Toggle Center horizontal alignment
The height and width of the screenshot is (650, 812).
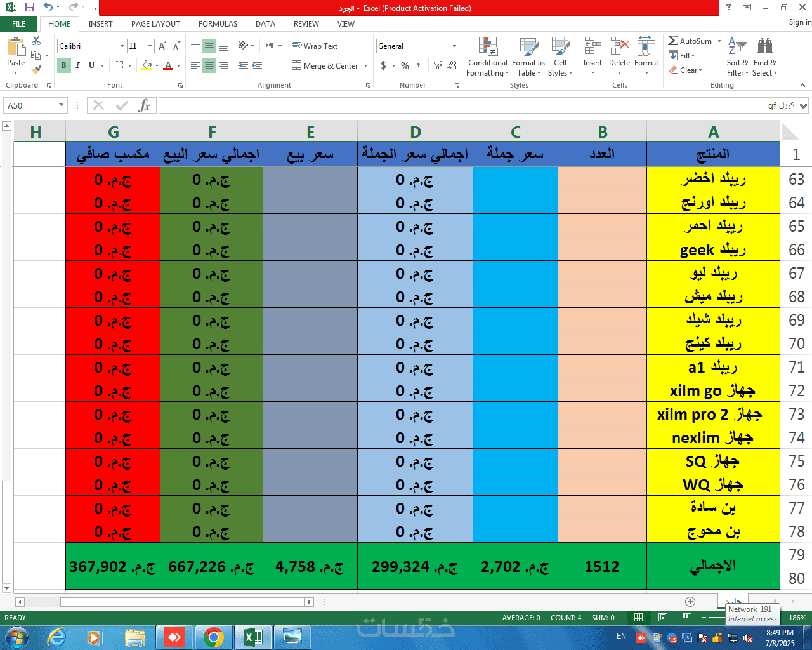(x=209, y=65)
